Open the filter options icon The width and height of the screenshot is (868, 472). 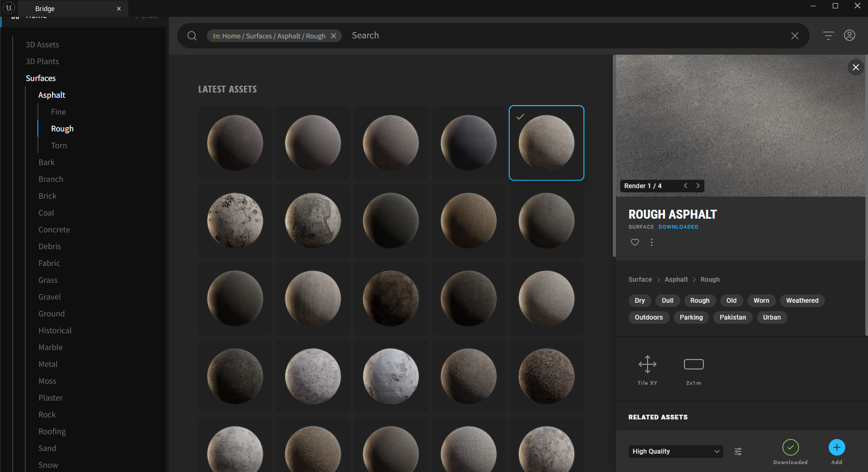(x=829, y=36)
